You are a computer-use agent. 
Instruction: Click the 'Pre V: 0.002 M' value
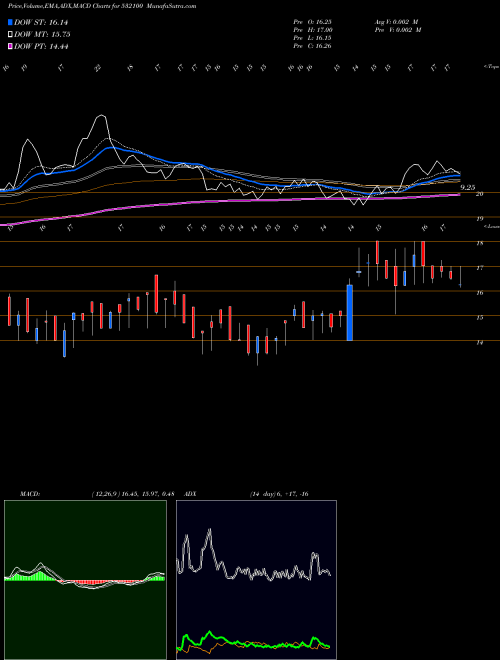[397, 30]
